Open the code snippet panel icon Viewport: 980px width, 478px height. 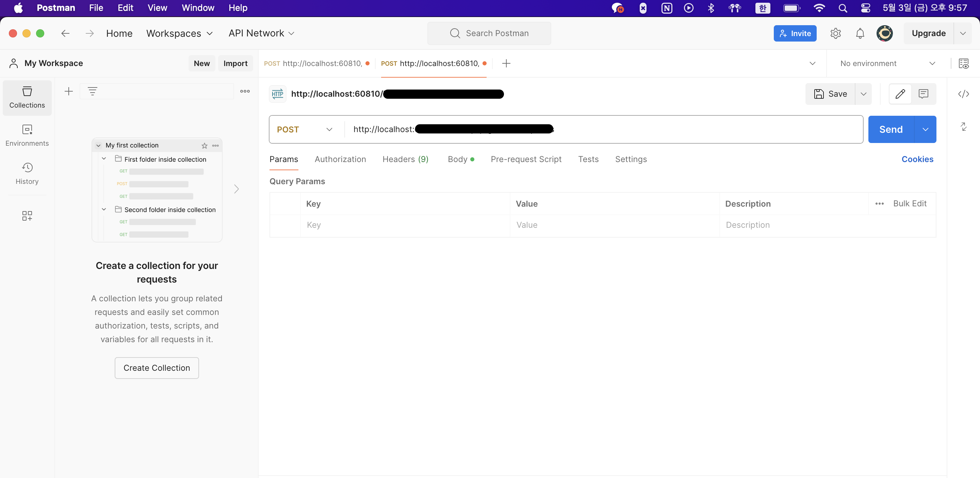[963, 94]
